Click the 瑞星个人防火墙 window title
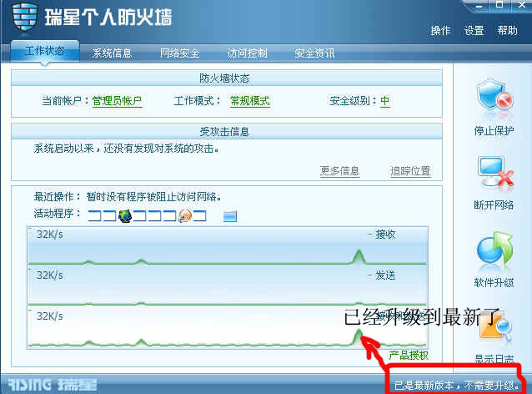The image size is (532, 394). point(108,17)
